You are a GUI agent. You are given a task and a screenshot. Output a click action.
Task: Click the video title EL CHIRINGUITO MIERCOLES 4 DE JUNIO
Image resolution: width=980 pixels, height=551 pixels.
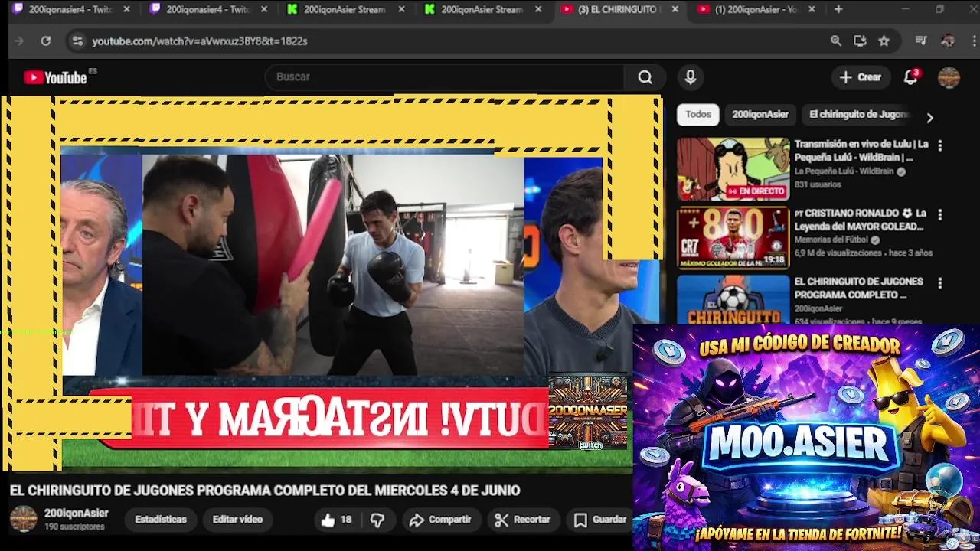point(265,491)
